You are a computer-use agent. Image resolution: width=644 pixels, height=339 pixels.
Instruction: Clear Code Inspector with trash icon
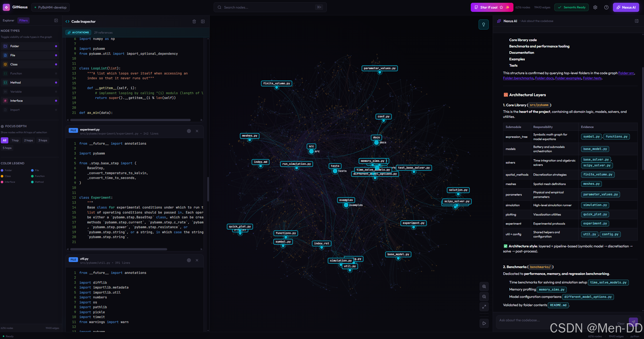[194, 21]
